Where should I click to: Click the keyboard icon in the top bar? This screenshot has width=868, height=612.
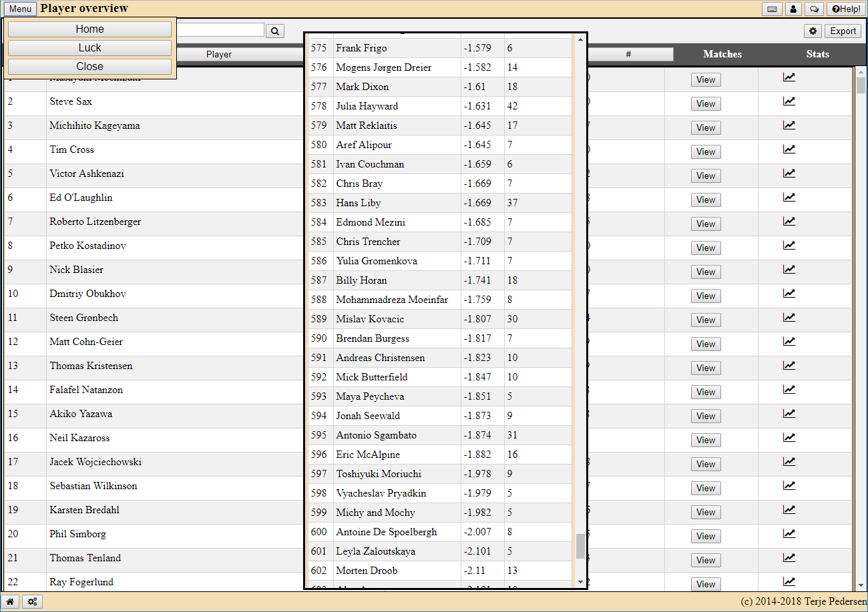[772, 9]
